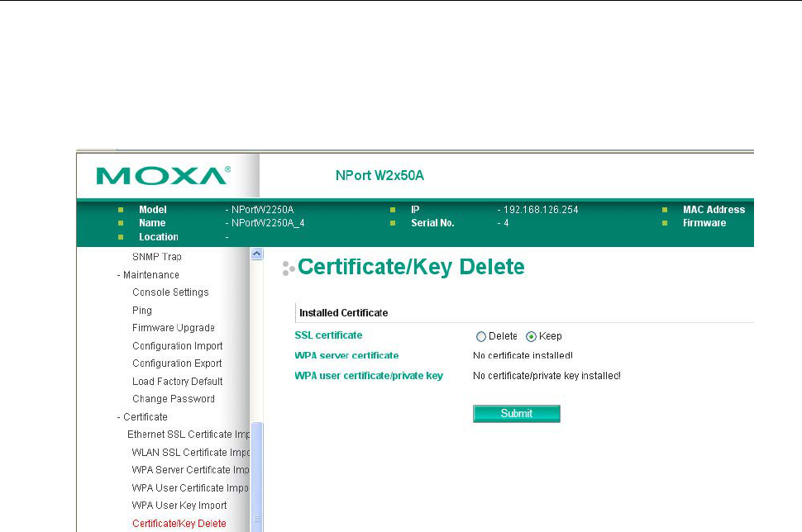Click the WPA server certificate label

tap(346, 355)
